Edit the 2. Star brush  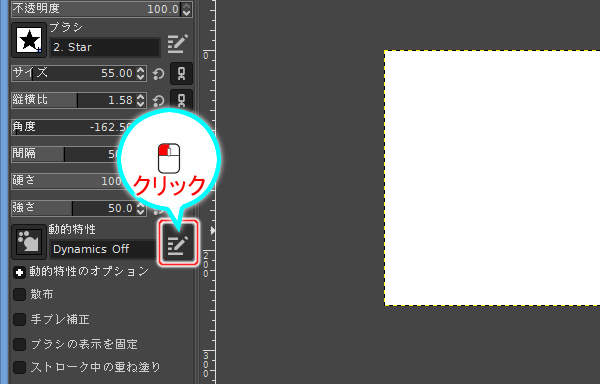pyautogui.click(x=178, y=44)
